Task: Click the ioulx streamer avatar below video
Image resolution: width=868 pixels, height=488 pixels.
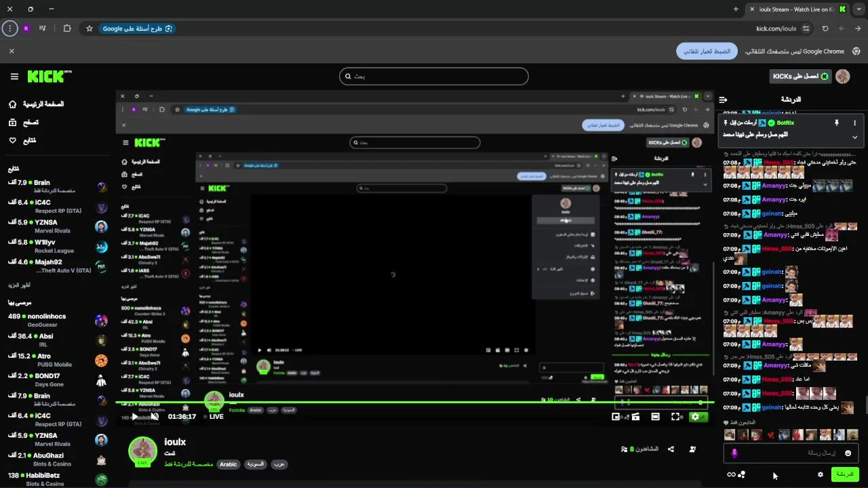Action: (x=142, y=451)
